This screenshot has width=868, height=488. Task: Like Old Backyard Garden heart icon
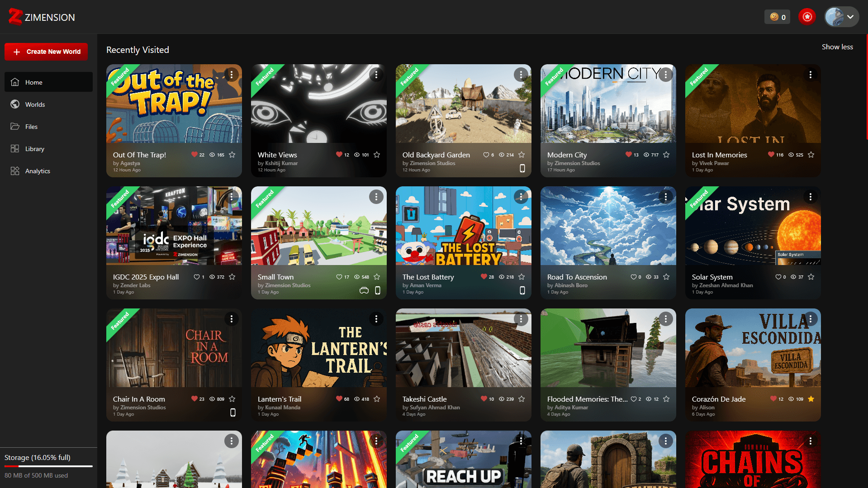[x=486, y=155]
